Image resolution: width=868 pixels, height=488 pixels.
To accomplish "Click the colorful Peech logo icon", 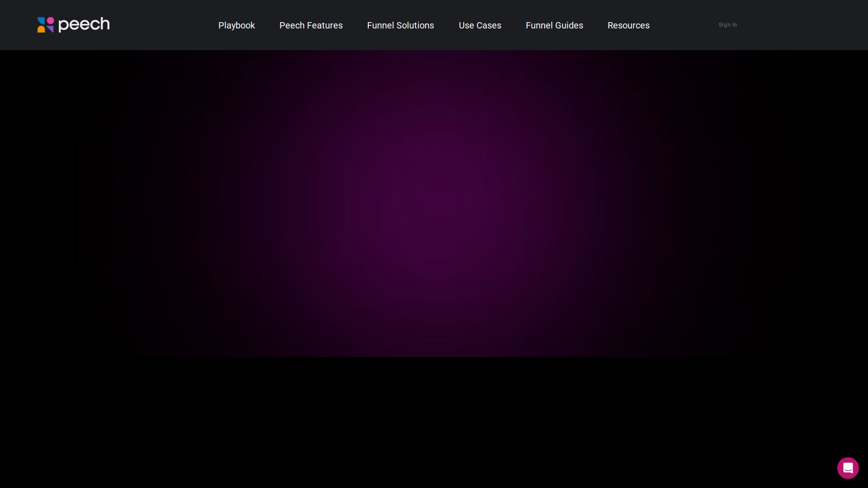I will pos(46,25).
